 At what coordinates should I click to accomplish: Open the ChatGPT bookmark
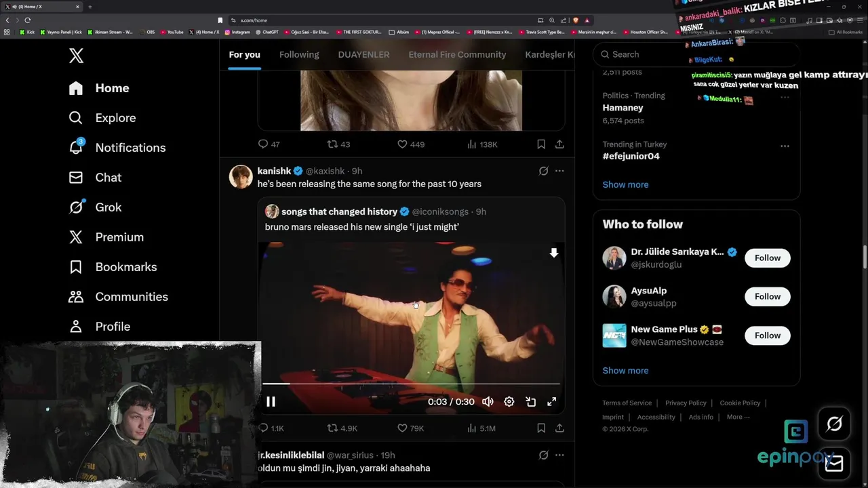point(267,32)
